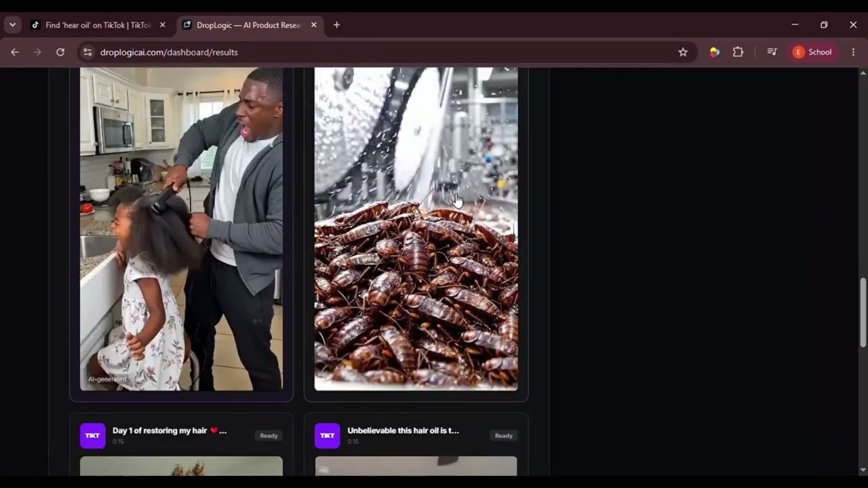The height and width of the screenshot is (488, 868).
Task: Open the hair styling video thumbnail
Action: point(181,229)
